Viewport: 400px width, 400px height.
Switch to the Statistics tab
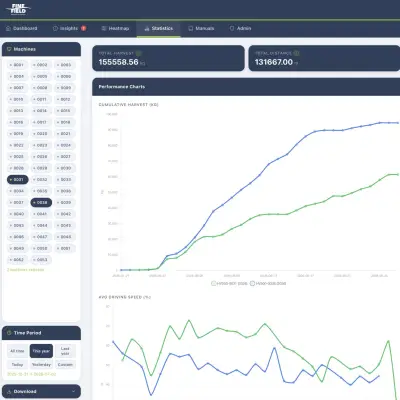159,29
